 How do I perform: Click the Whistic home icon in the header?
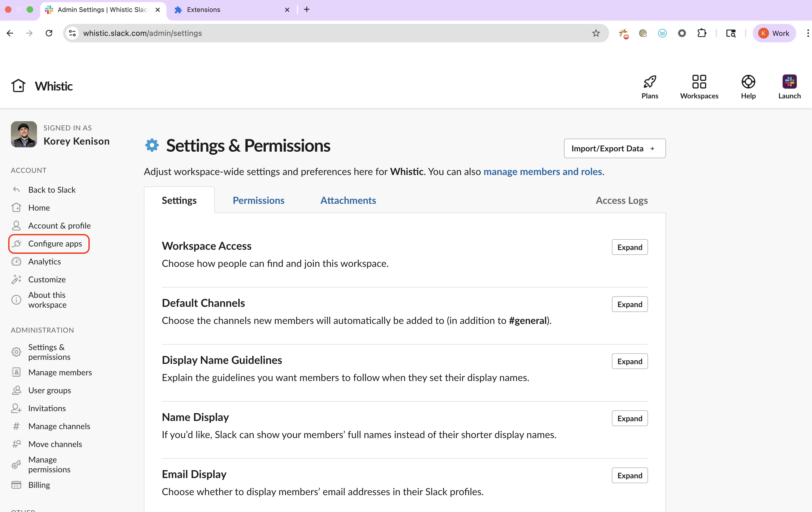[18, 86]
